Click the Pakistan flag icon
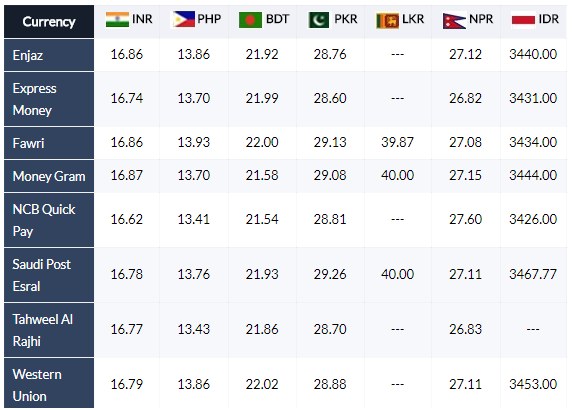 tap(318, 20)
